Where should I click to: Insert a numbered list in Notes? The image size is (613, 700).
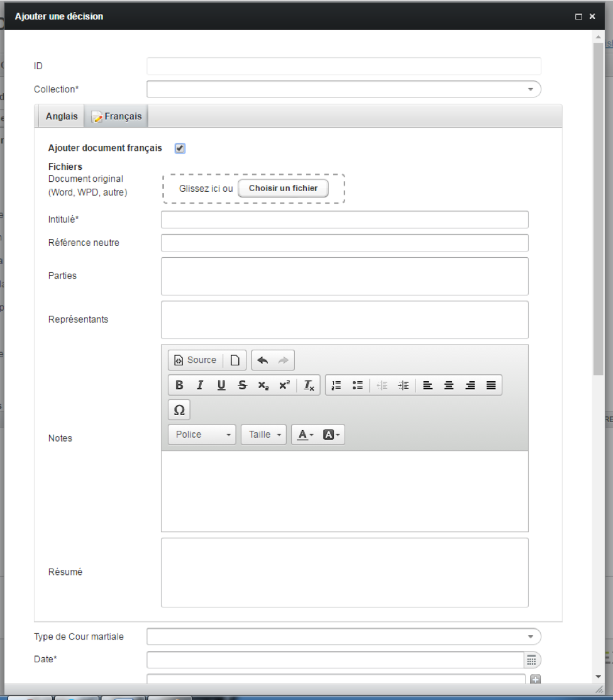click(x=336, y=386)
